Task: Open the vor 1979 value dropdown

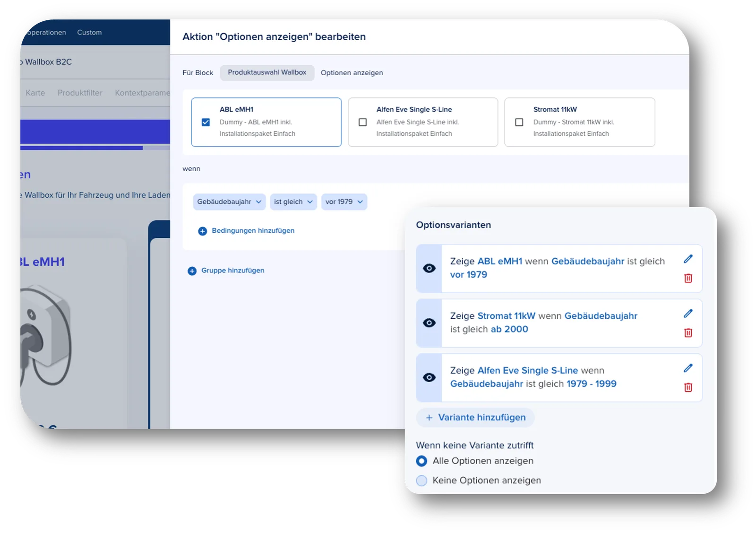Action: pos(344,202)
